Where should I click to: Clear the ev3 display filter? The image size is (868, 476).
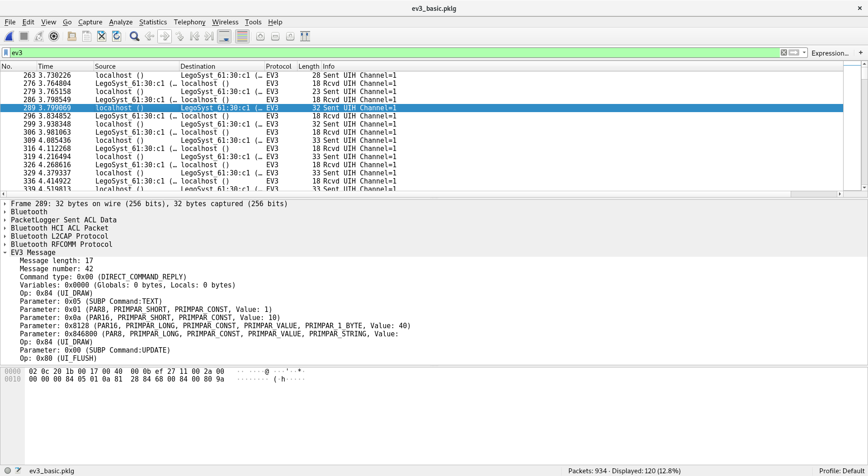point(784,53)
